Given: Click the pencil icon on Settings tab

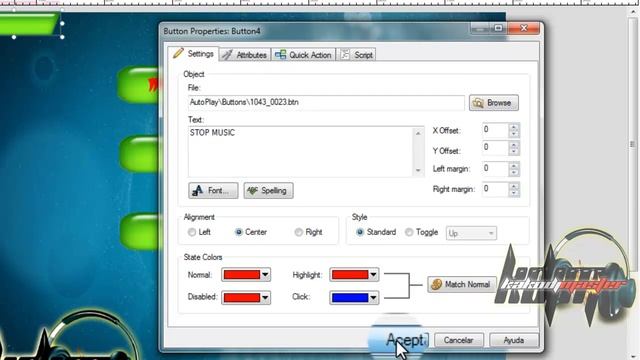Looking at the screenshot, I should (x=178, y=53).
